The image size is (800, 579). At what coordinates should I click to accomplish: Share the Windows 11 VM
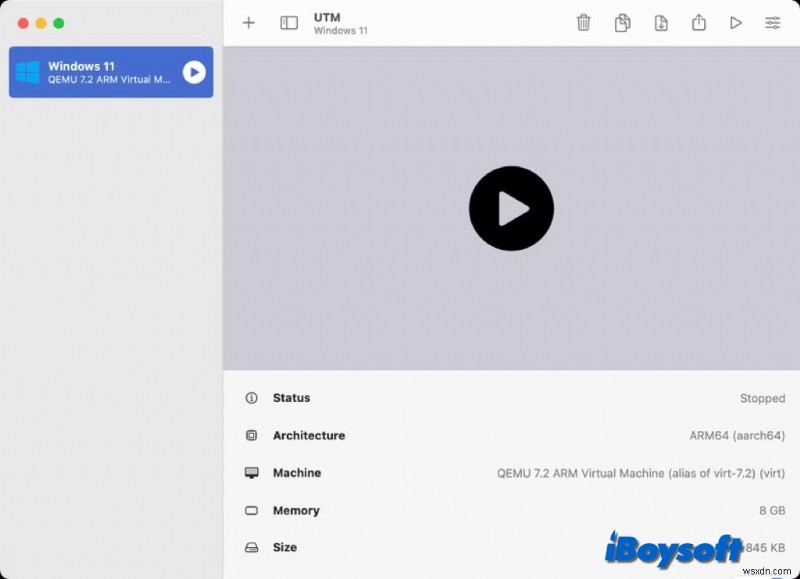698,22
